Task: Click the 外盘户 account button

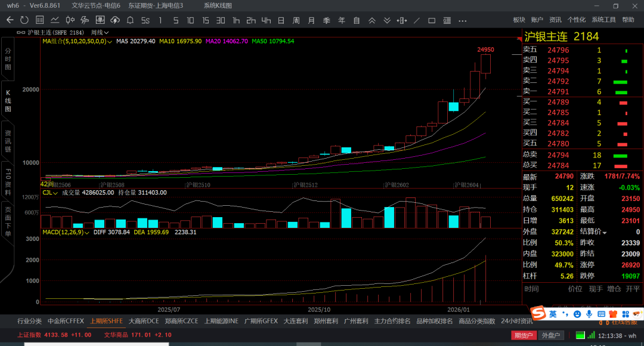Action: coord(551,335)
